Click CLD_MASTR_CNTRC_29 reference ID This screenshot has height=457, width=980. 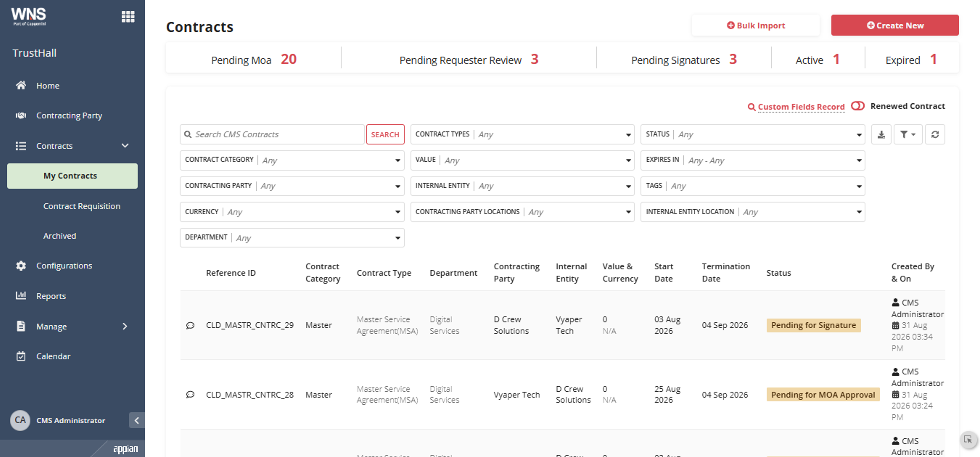[250, 325]
